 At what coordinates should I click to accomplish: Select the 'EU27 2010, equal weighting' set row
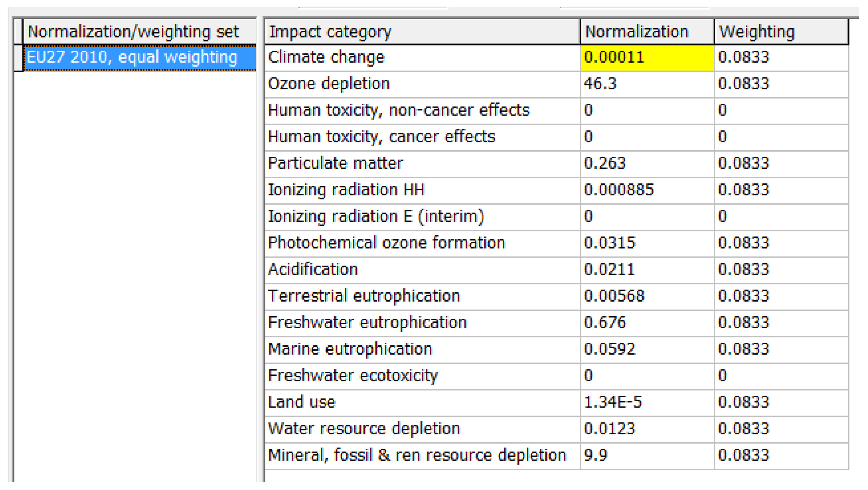click(139, 57)
